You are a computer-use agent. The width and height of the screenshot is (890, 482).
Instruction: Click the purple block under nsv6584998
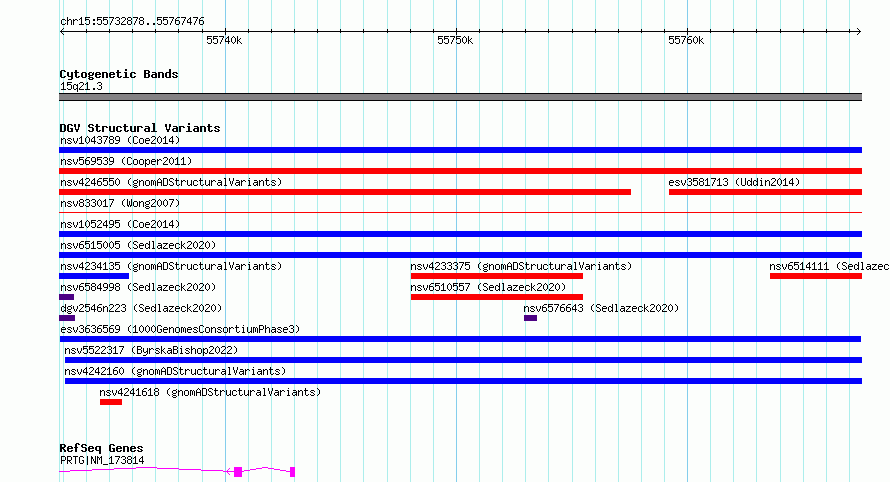coord(66,297)
